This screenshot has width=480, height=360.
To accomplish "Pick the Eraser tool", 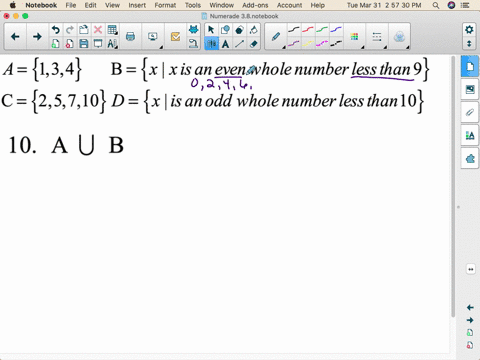I will point(253,44).
